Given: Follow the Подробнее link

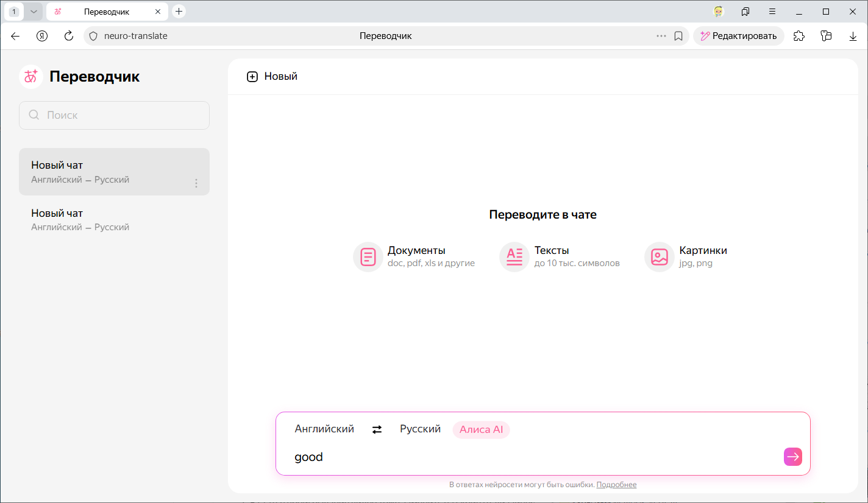Looking at the screenshot, I should click(x=616, y=485).
